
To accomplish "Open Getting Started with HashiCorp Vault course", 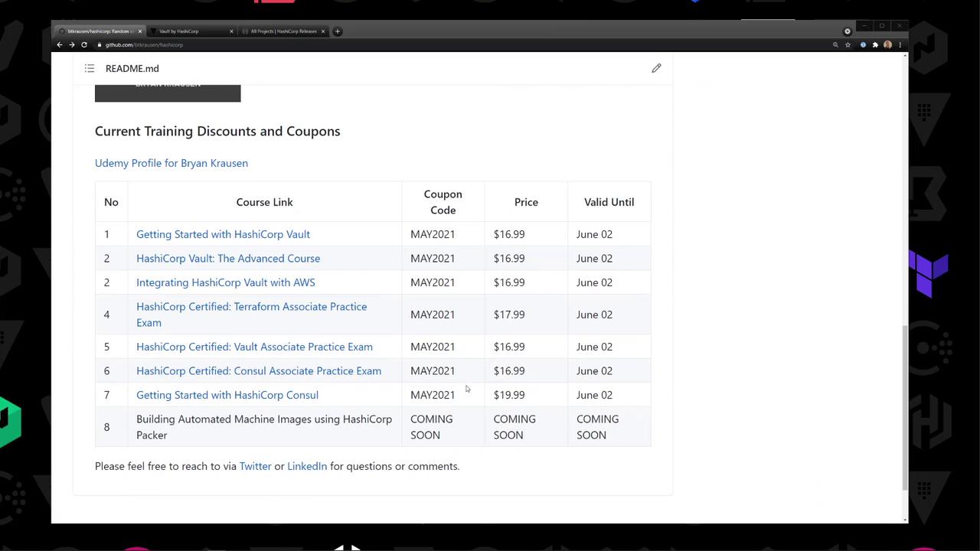I will 223,234.
